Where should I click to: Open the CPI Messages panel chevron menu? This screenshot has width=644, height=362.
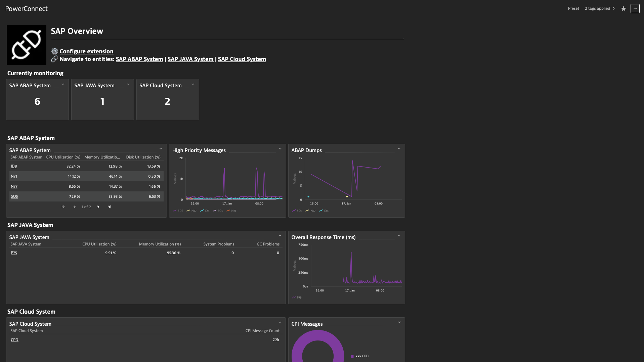(399, 322)
